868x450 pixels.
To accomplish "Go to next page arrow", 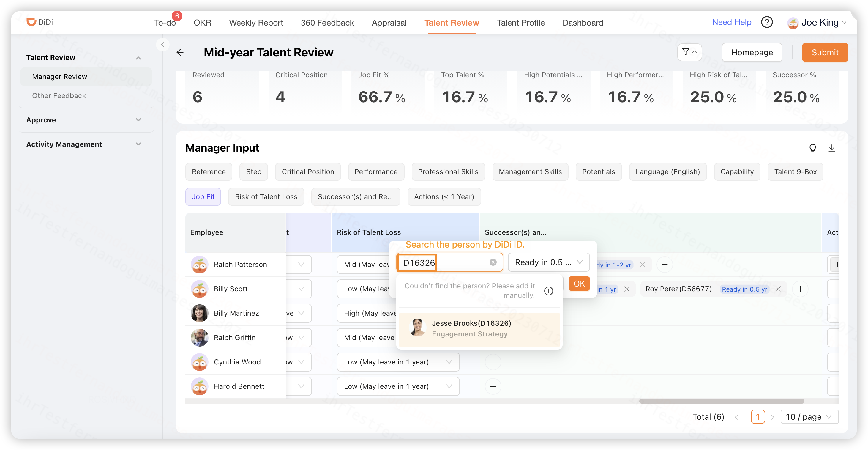I will pyautogui.click(x=772, y=417).
